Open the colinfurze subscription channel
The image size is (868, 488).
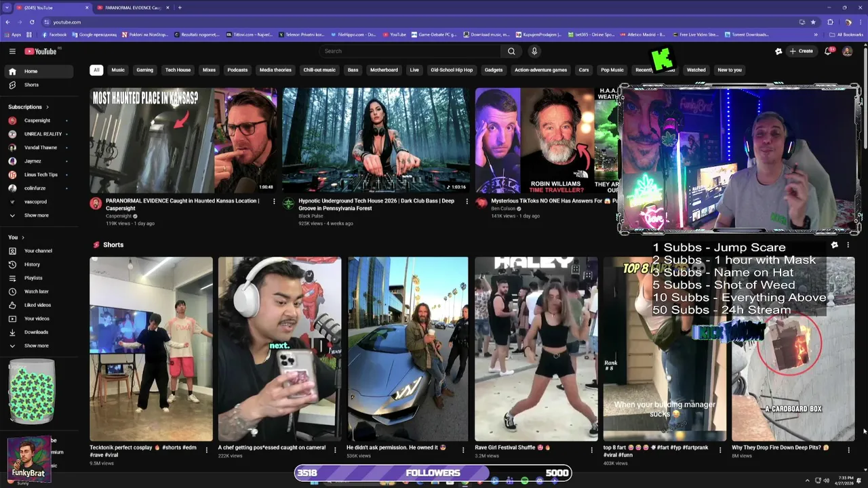click(x=39, y=188)
